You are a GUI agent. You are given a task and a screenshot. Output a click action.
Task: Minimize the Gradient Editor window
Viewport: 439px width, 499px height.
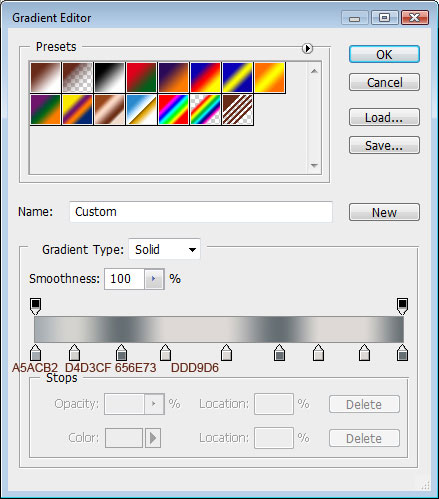[x=355, y=18]
